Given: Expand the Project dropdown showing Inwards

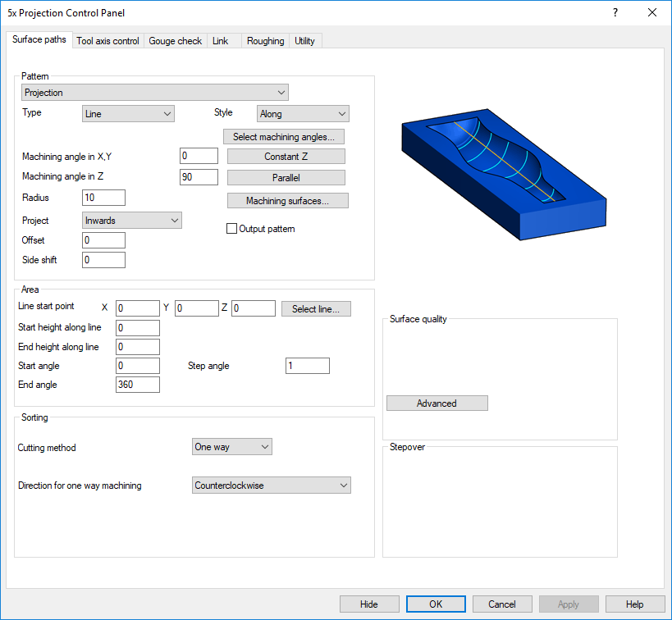Looking at the screenshot, I should [x=132, y=221].
